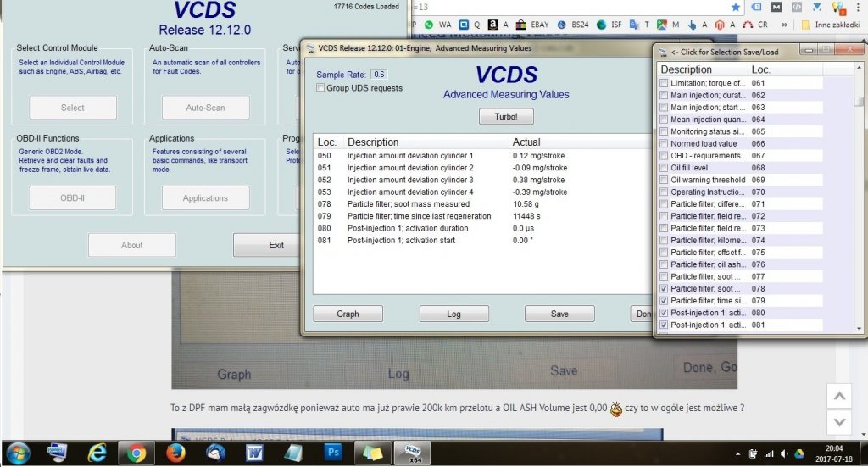Open WhatsApp WA bookmark

tap(438, 25)
